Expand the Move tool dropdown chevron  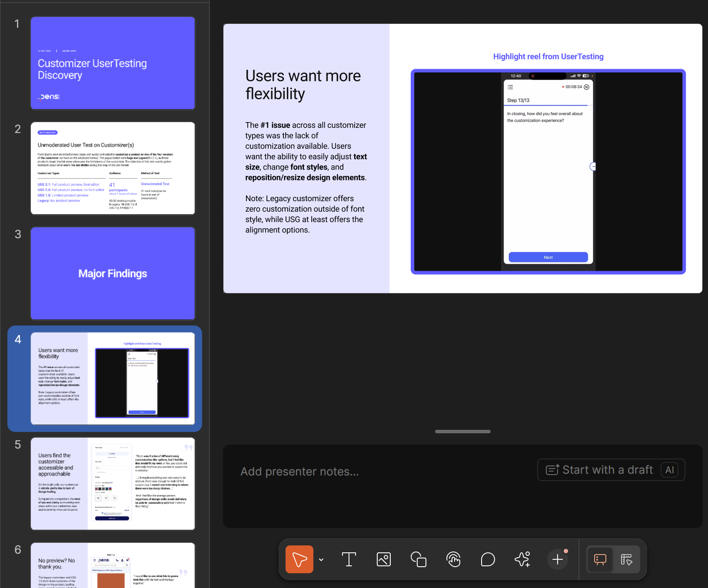click(x=321, y=559)
